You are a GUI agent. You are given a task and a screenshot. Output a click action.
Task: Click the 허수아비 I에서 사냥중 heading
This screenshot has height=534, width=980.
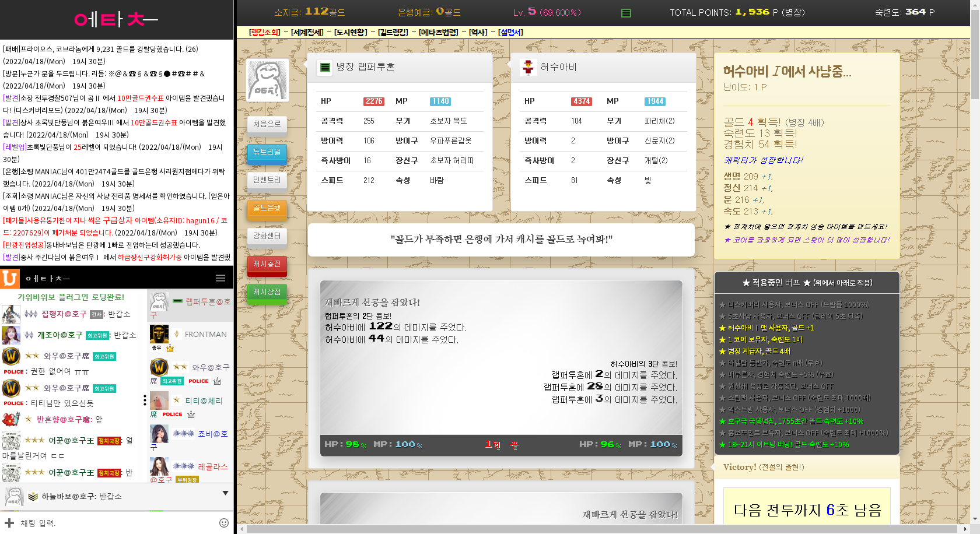(787, 72)
